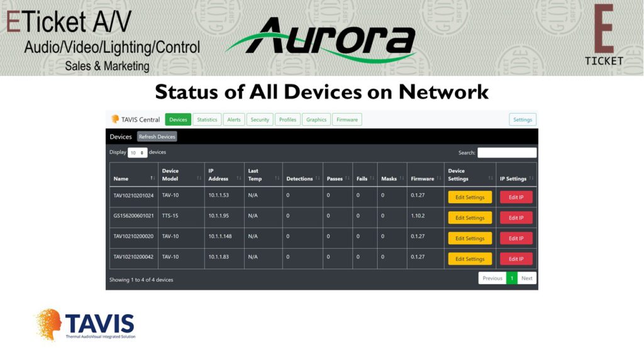Click Refresh Devices button
Viewport: 644px width, 362px height.
[157, 136]
